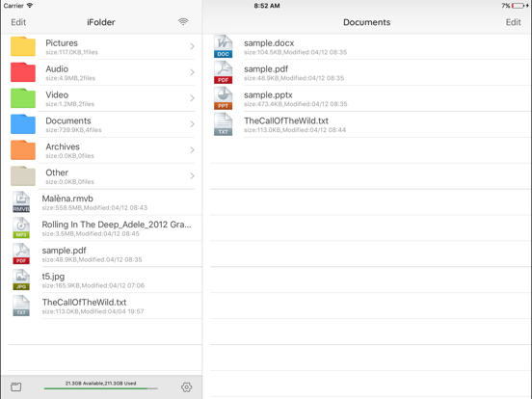Viewport: 532px width, 399px height.
Task: Expand Other folder via its chevron
Action: (x=192, y=176)
